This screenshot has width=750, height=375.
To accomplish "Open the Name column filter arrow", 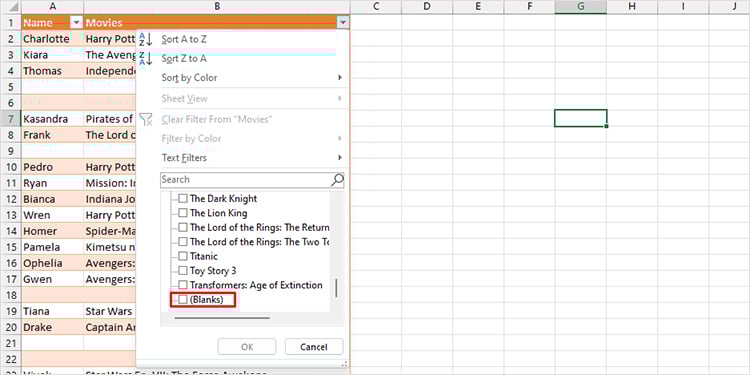I will pyautogui.click(x=77, y=22).
